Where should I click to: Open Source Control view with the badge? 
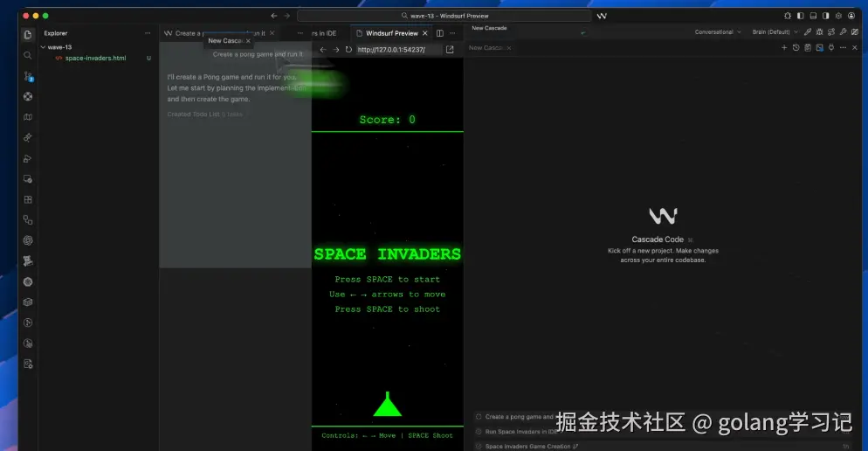tap(28, 76)
